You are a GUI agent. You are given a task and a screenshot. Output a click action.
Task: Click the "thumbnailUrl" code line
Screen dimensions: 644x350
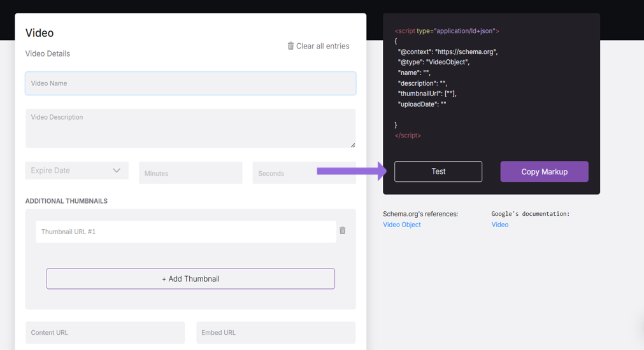[427, 94]
